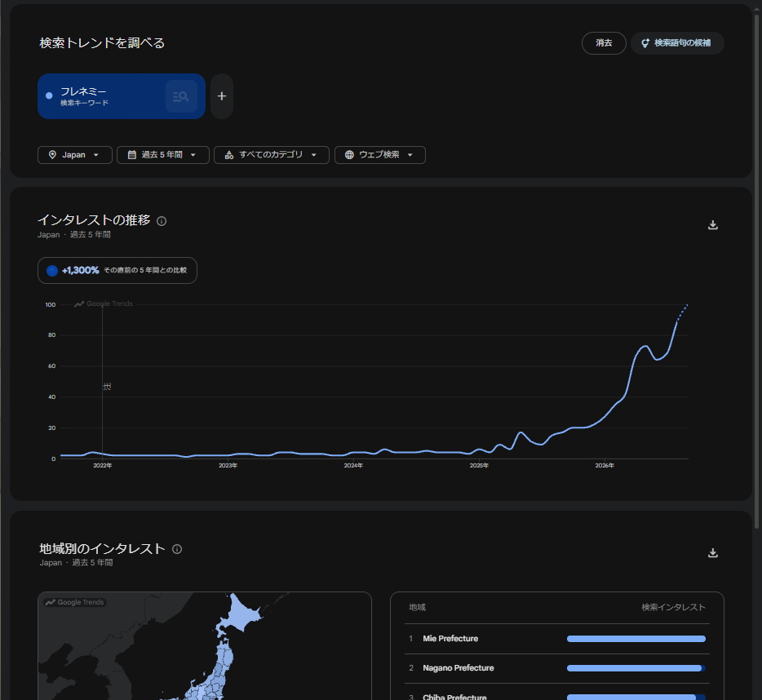This screenshot has height=700, width=762.
Task: Add a comparison term with the plus button
Action: (222, 96)
